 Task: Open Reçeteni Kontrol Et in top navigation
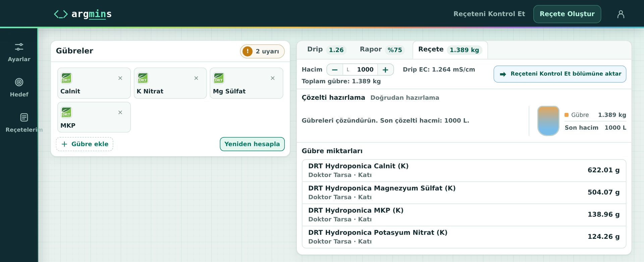coord(489,14)
